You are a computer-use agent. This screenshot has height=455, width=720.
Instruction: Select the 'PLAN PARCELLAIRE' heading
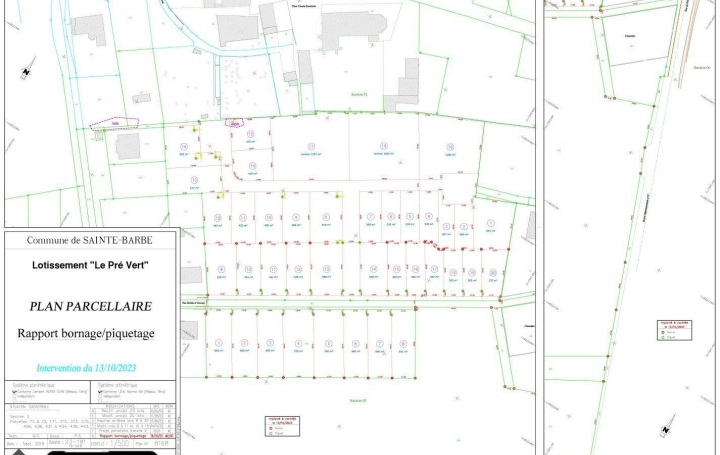[90, 308]
